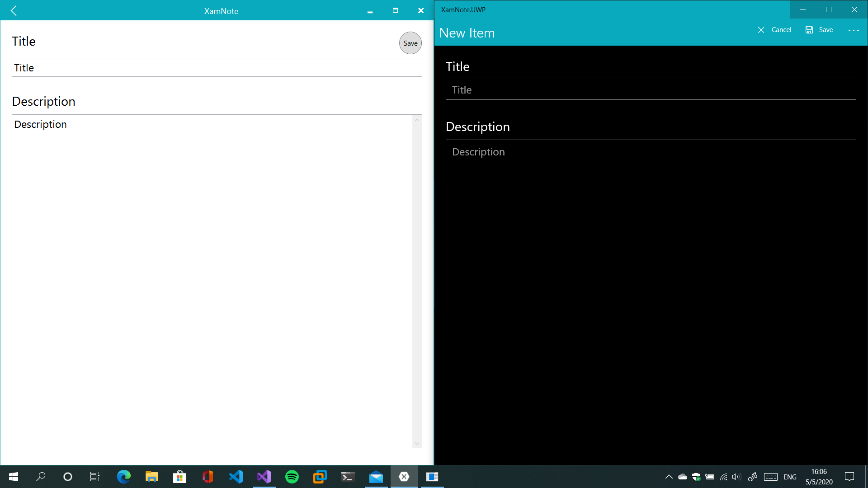The image size is (868, 488).
Task: Click Cancel on the New Item page
Action: click(775, 30)
